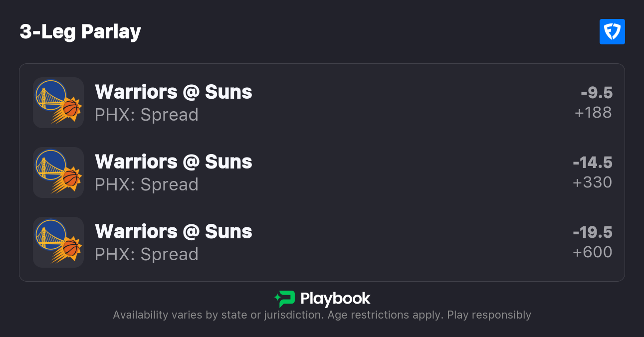Click "PHX: Spread" under the first leg
The height and width of the screenshot is (337, 644).
147,115
